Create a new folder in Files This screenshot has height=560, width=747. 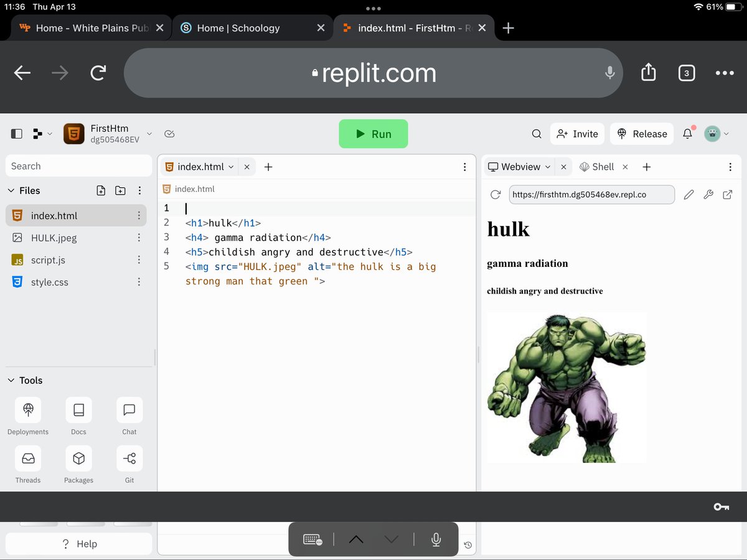(120, 190)
